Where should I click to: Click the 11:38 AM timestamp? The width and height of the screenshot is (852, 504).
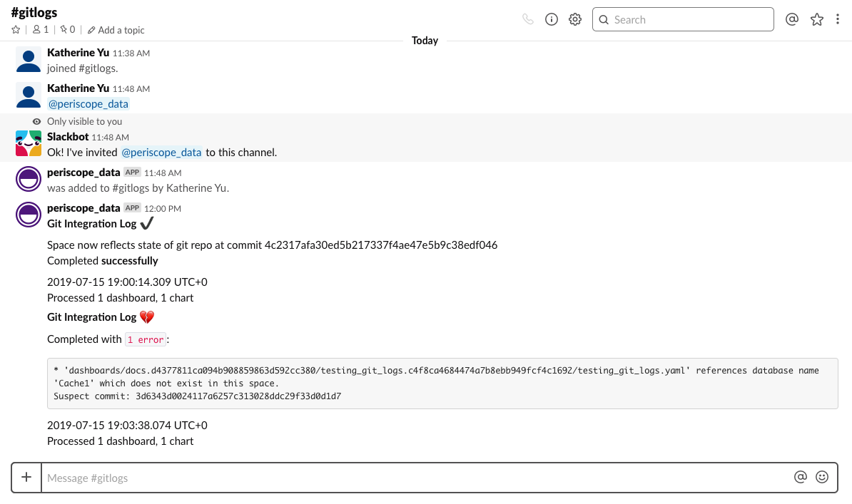click(x=131, y=53)
